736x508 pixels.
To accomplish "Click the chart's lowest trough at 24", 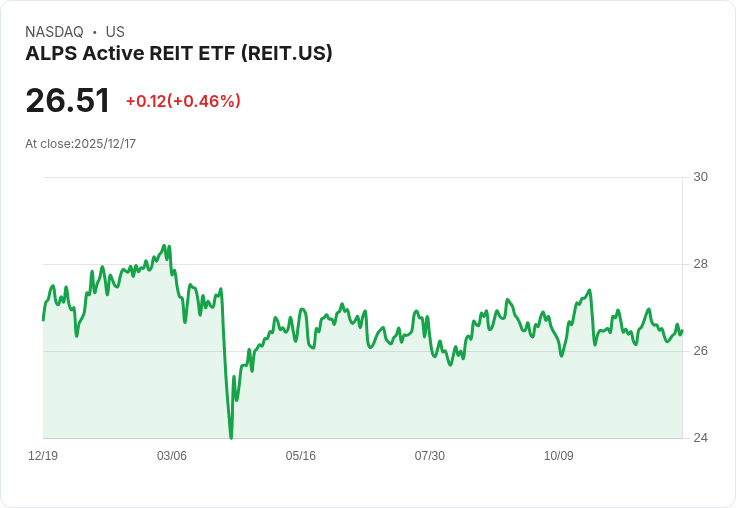I will (x=231, y=438).
